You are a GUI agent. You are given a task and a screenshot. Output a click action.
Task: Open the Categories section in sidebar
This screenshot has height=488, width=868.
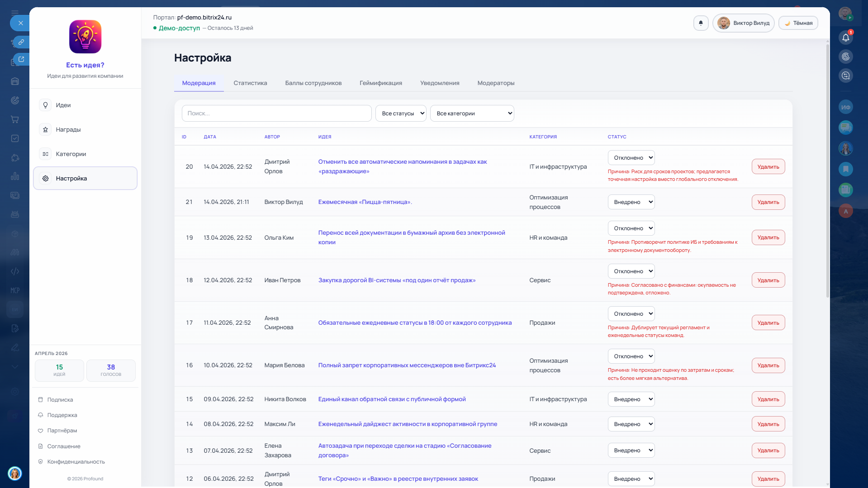click(71, 154)
